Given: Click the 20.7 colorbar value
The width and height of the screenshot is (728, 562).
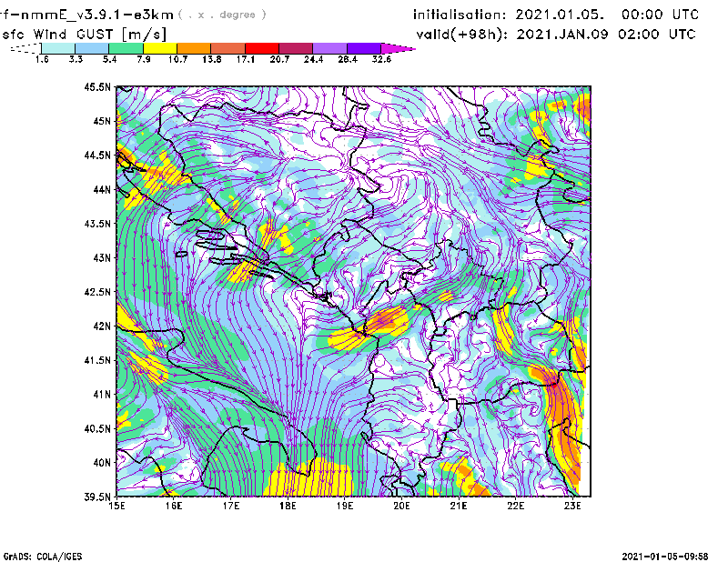Looking at the screenshot, I should tap(279, 59).
